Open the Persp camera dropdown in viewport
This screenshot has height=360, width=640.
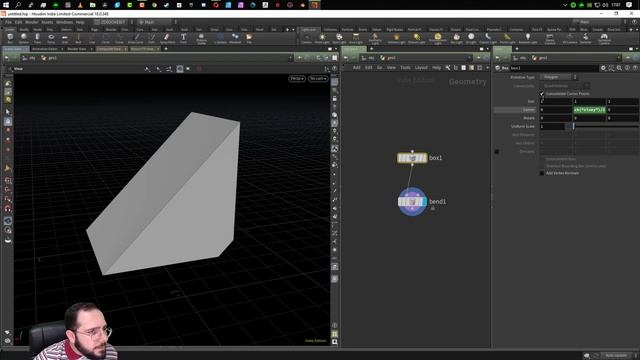click(297, 78)
